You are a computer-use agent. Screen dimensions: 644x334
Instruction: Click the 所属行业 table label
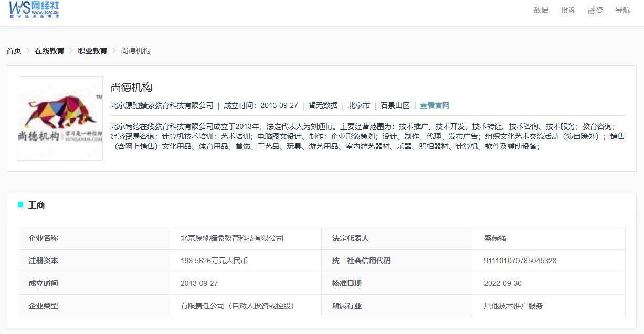[x=347, y=306]
